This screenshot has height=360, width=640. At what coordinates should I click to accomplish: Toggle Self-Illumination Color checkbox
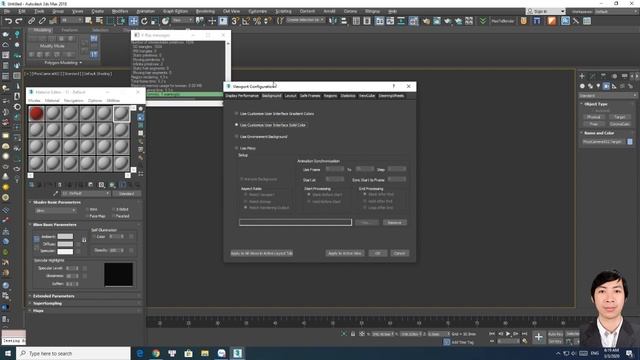pyautogui.click(x=93, y=237)
